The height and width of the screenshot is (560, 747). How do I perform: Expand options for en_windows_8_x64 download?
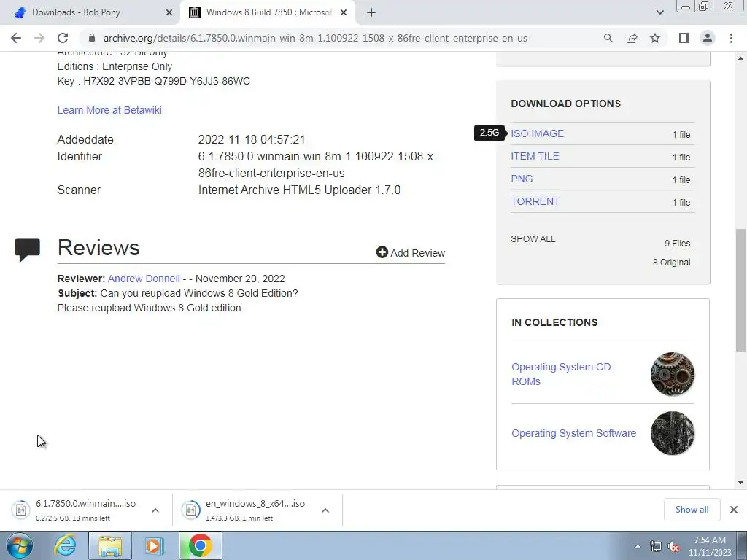[x=325, y=510]
